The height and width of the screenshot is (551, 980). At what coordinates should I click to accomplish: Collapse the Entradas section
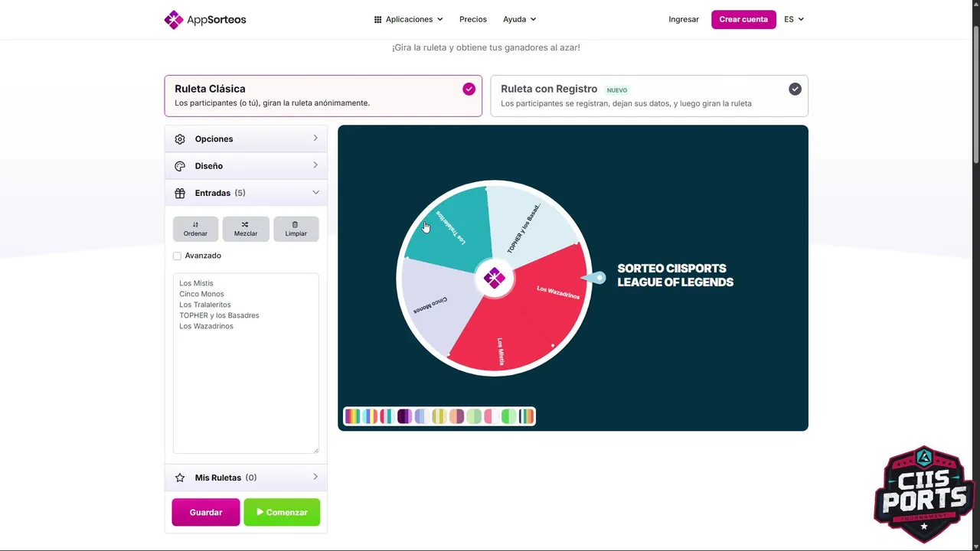point(246,193)
